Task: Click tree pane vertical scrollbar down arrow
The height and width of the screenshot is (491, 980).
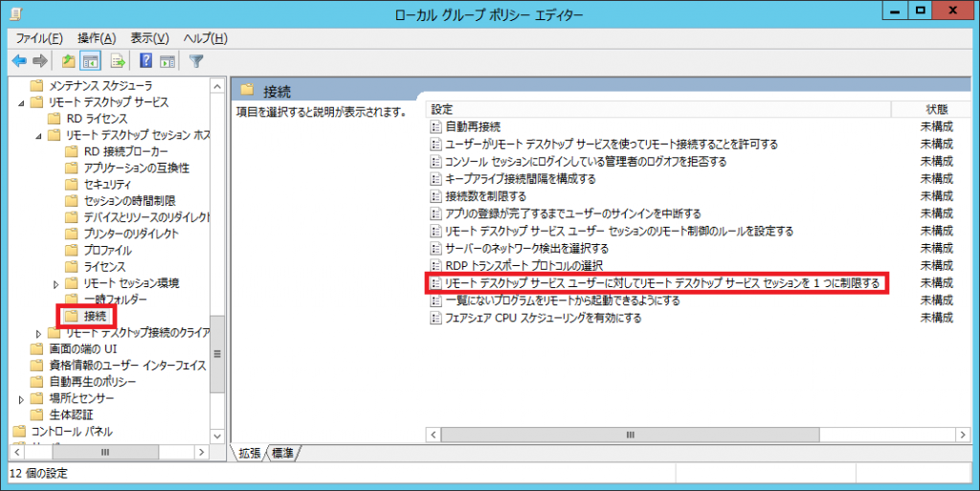Action: tap(217, 436)
